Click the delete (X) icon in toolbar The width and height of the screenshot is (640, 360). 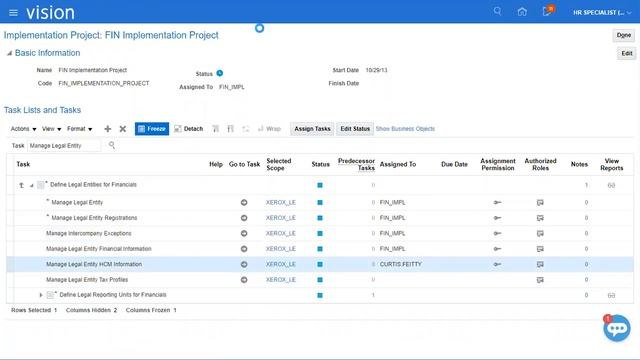[122, 129]
